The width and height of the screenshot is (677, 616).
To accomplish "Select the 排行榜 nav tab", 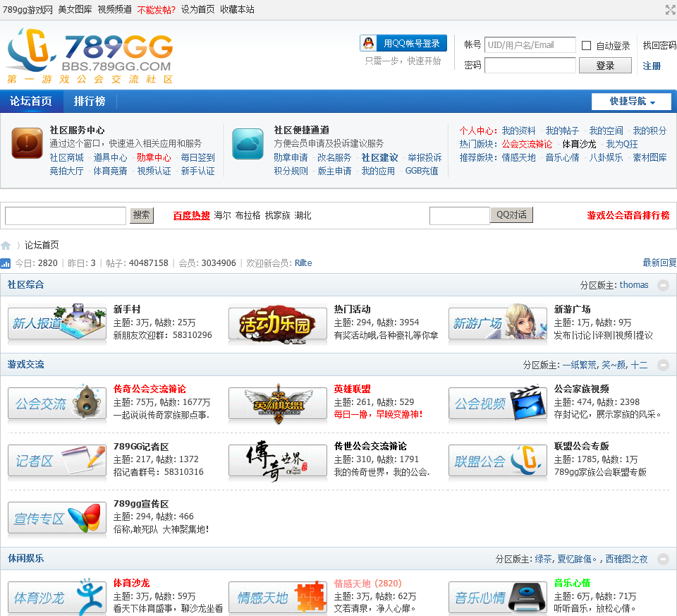I will click(x=90, y=101).
